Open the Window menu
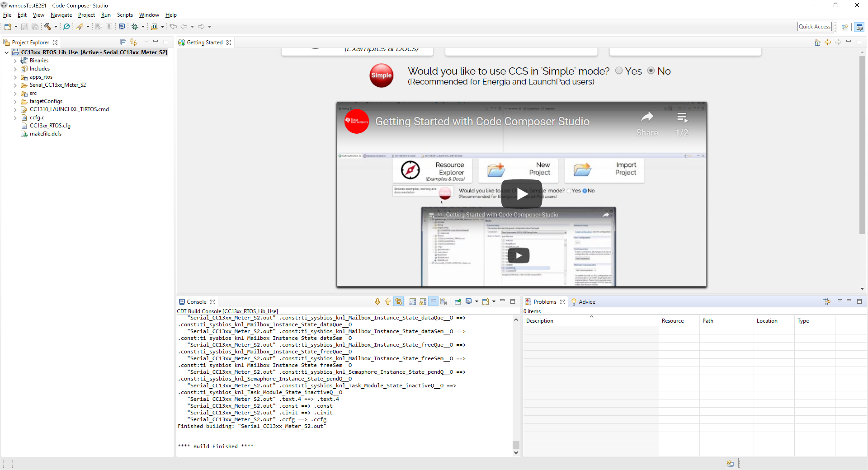Image resolution: width=868 pixels, height=470 pixels. pyautogui.click(x=149, y=15)
